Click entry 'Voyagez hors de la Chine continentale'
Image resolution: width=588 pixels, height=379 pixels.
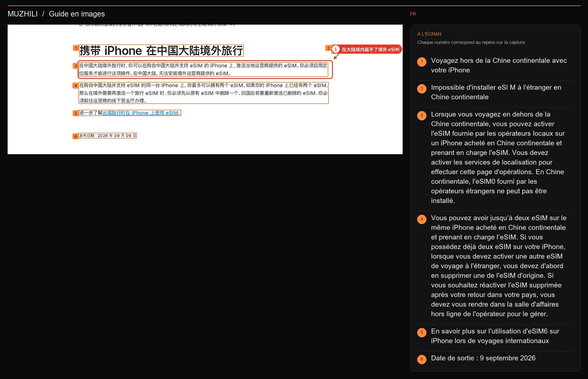coord(499,65)
